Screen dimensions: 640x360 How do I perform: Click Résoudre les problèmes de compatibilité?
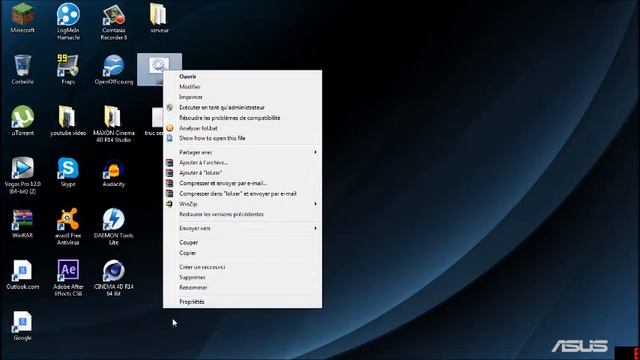[242, 118]
